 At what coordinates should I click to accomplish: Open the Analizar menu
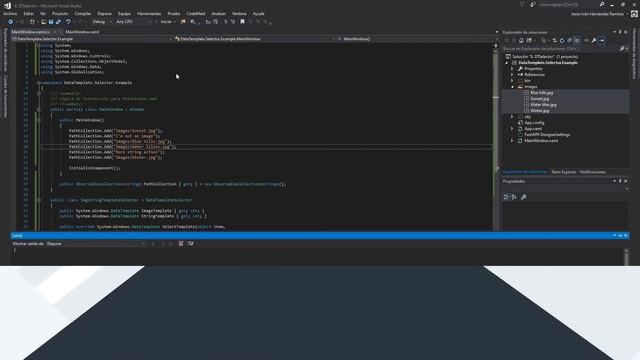click(x=218, y=13)
